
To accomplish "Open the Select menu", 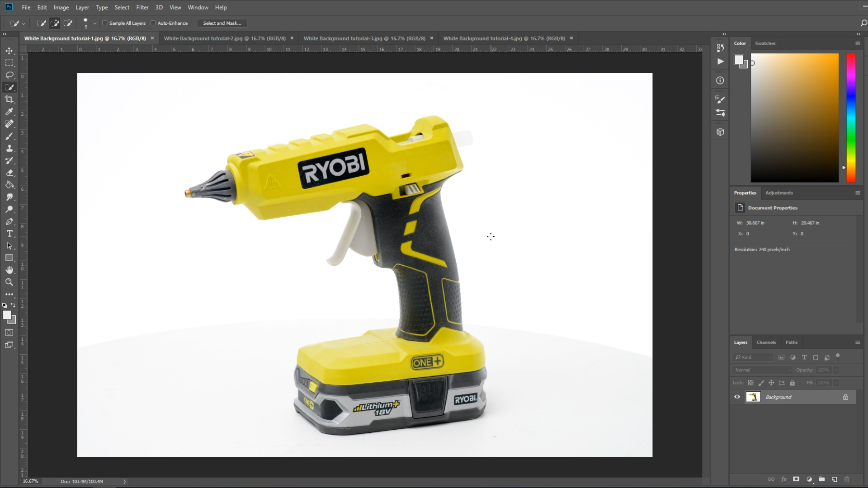I will pos(122,7).
